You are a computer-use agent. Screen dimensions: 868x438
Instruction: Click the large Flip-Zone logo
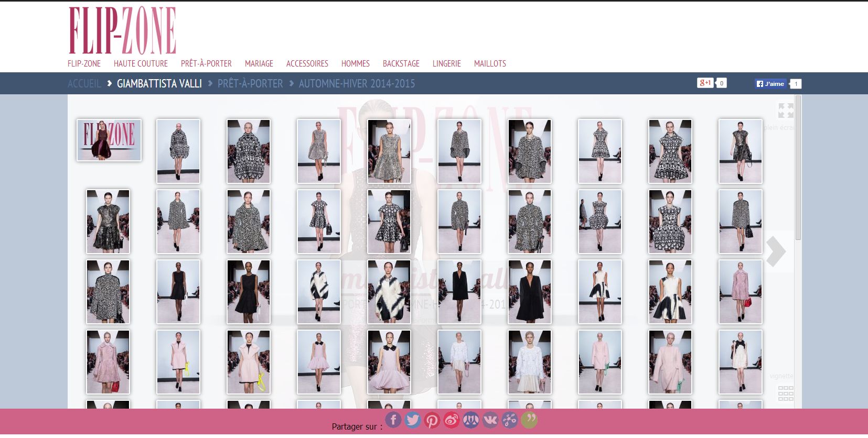122,30
